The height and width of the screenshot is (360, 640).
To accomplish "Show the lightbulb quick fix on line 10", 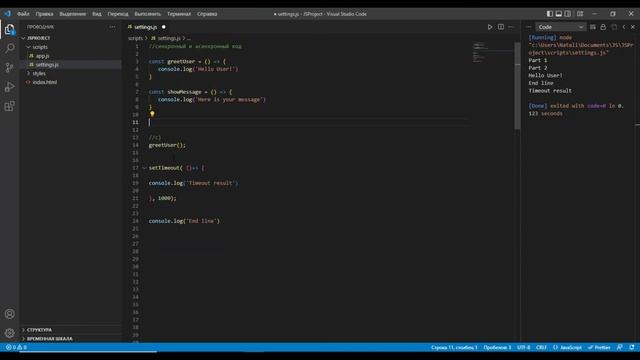I will click(x=152, y=114).
